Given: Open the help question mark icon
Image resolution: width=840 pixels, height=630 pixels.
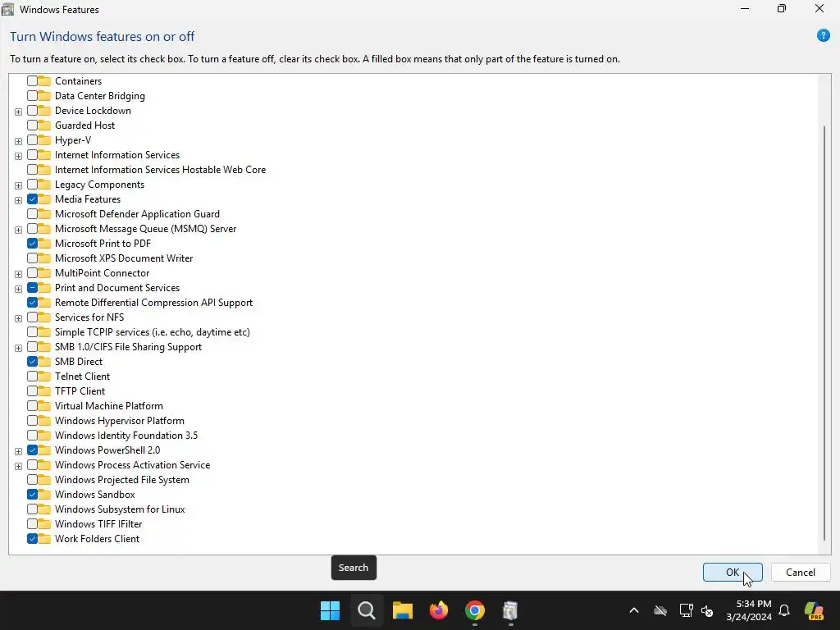Looking at the screenshot, I should pyautogui.click(x=823, y=36).
